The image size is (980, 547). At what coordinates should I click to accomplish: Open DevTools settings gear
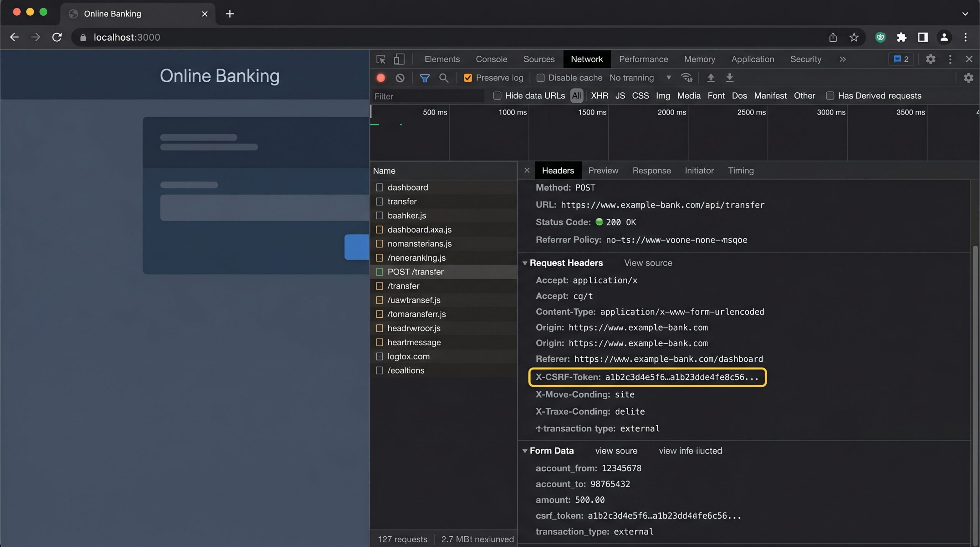coord(931,59)
